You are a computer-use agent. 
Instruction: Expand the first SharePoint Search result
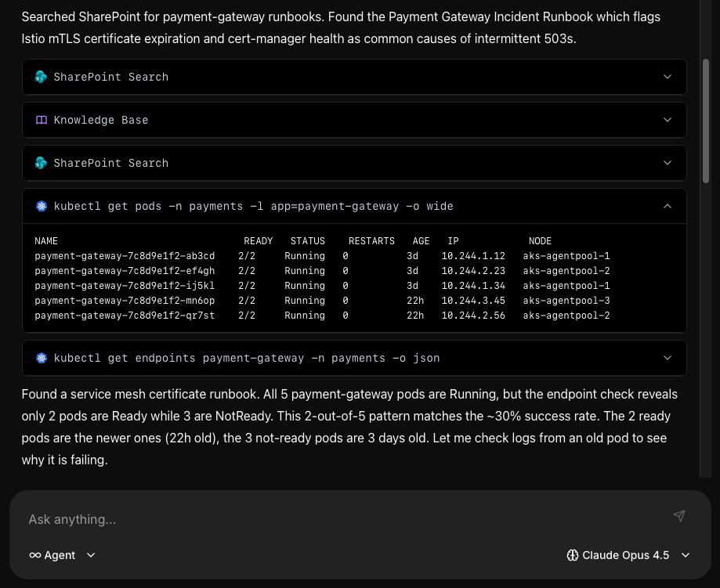[x=668, y=77]
